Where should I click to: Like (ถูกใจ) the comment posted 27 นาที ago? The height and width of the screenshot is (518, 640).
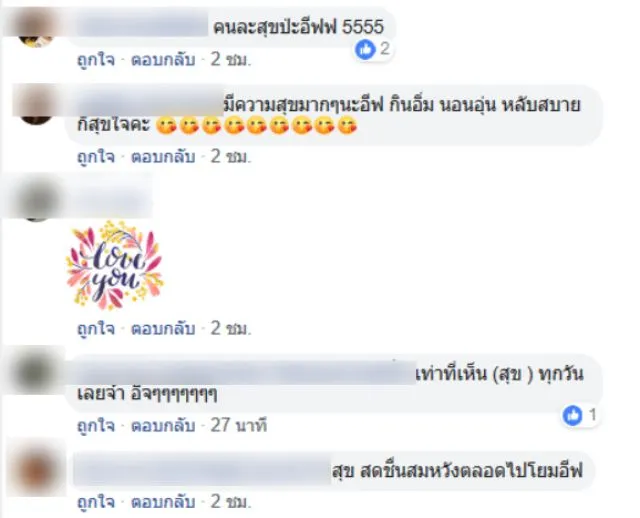pyautogui.click(x=96, y=426)
